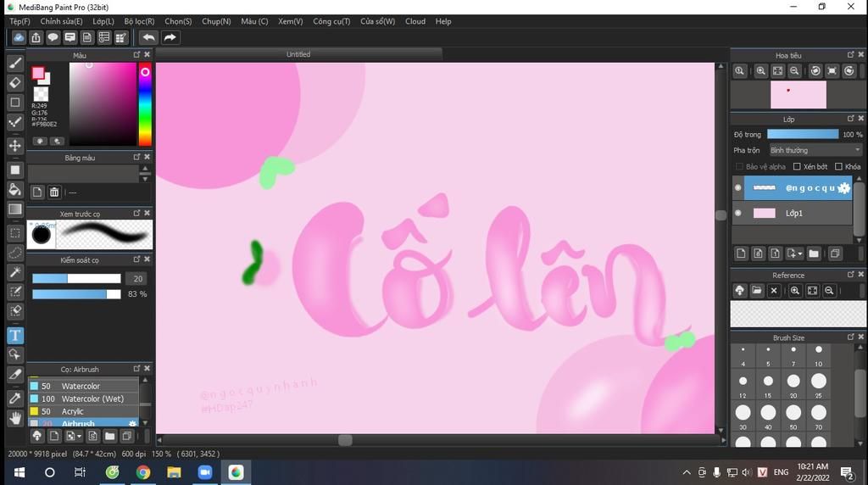Select the Brush tool
Image resolution: width=868 pixels, height=485 pixels.
pos(15,63)
